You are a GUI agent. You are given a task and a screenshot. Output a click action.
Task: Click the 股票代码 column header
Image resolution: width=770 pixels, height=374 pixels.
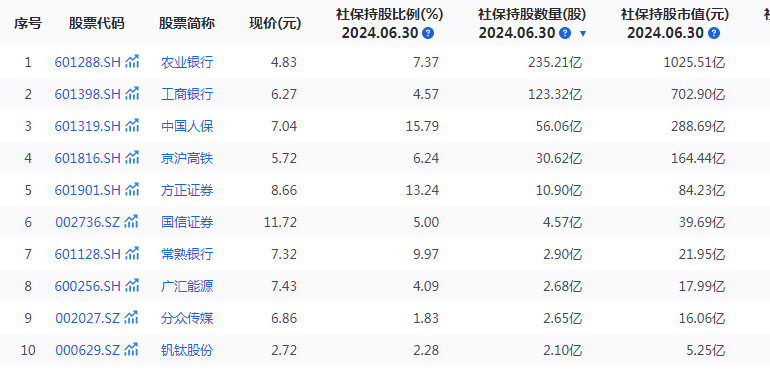96,24
